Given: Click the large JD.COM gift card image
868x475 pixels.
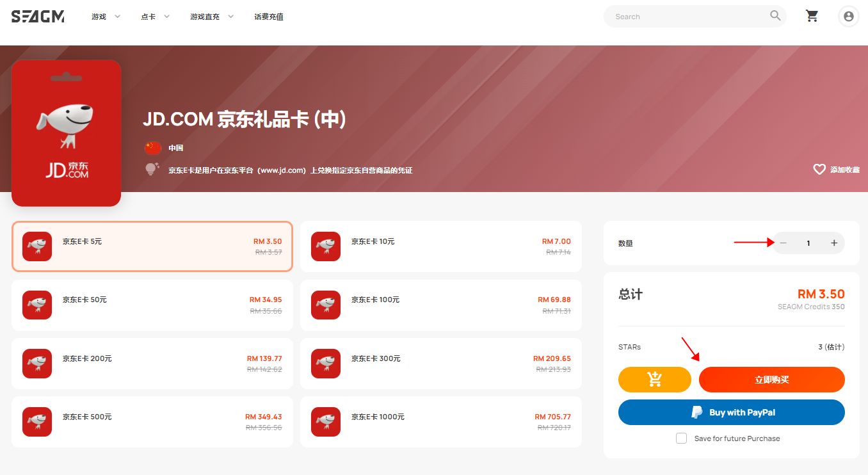Looking at the screenshot, I should pos(67,133).
